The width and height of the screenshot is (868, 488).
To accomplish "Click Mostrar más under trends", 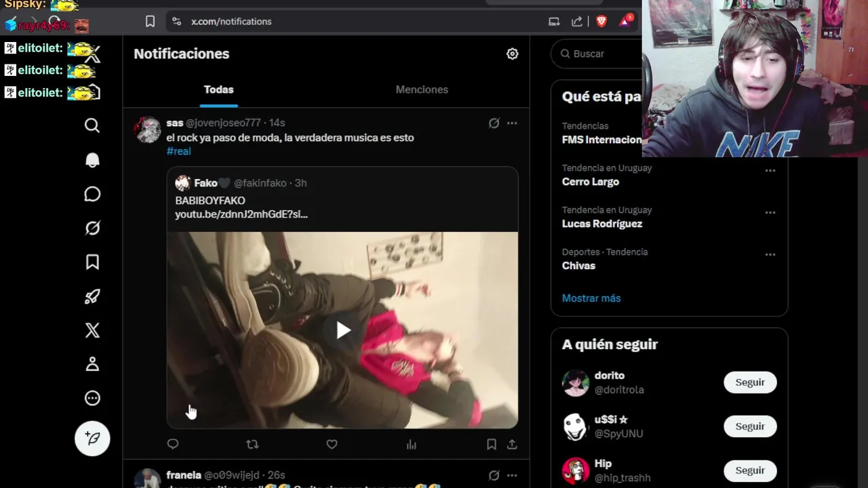I will 591,298.
